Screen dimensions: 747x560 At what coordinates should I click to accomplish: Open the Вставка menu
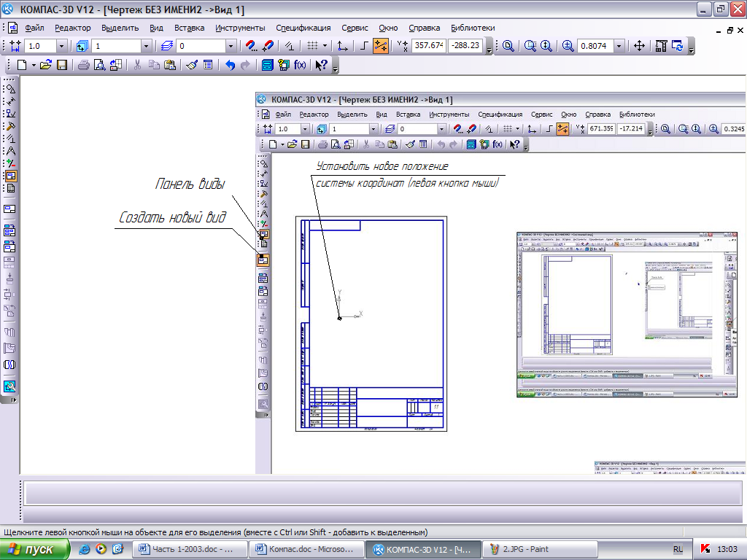pyautogui.click(x=189, y=28)
